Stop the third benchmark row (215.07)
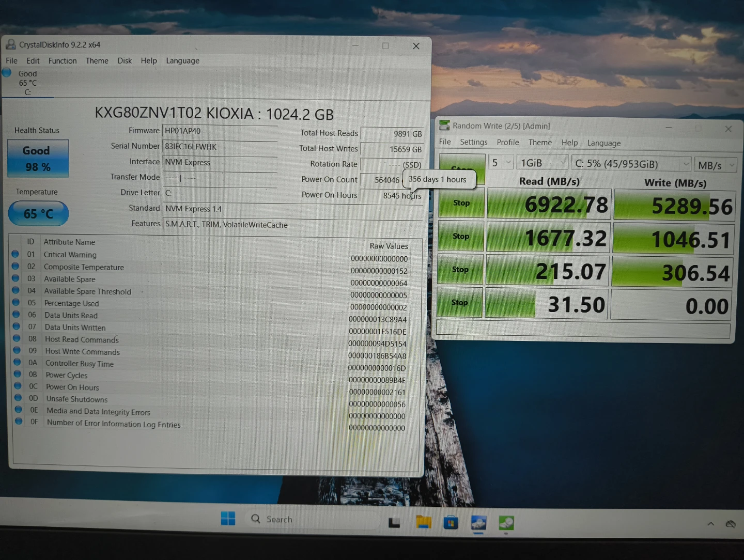The width and height of the screenshot is (744, 560). (460, 269)
